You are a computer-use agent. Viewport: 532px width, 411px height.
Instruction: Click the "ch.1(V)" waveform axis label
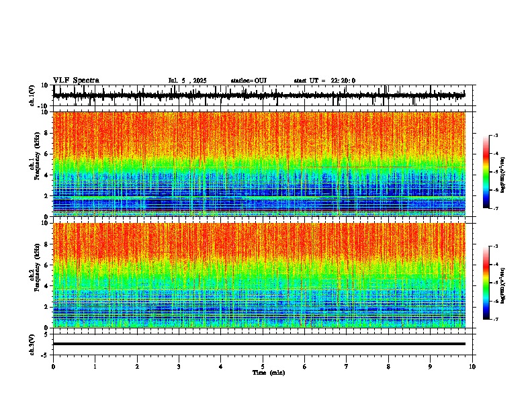[x=32, y=95]
